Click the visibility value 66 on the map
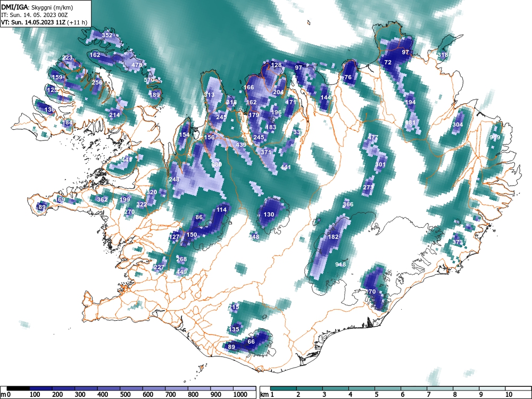Viewport: 532px width, 399px height. point(251,342)
